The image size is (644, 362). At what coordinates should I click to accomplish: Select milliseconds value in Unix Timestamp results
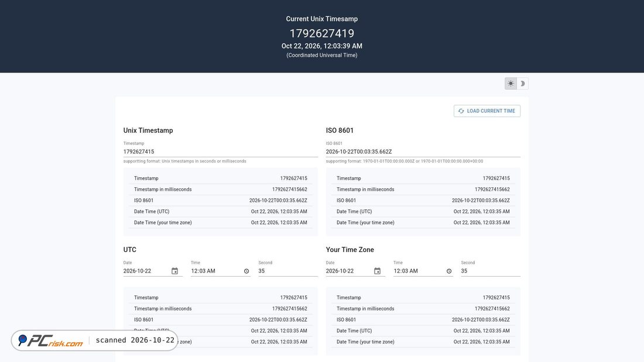click(290, 189)
